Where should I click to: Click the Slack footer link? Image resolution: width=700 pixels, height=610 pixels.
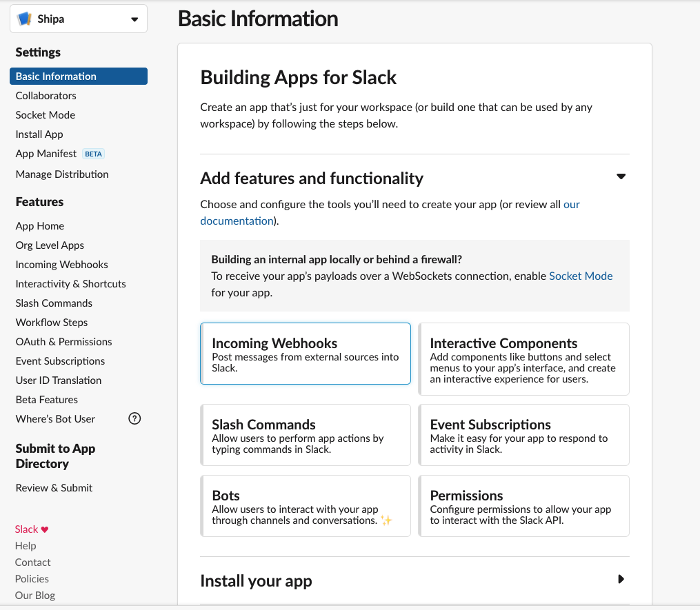click(27, 529)
